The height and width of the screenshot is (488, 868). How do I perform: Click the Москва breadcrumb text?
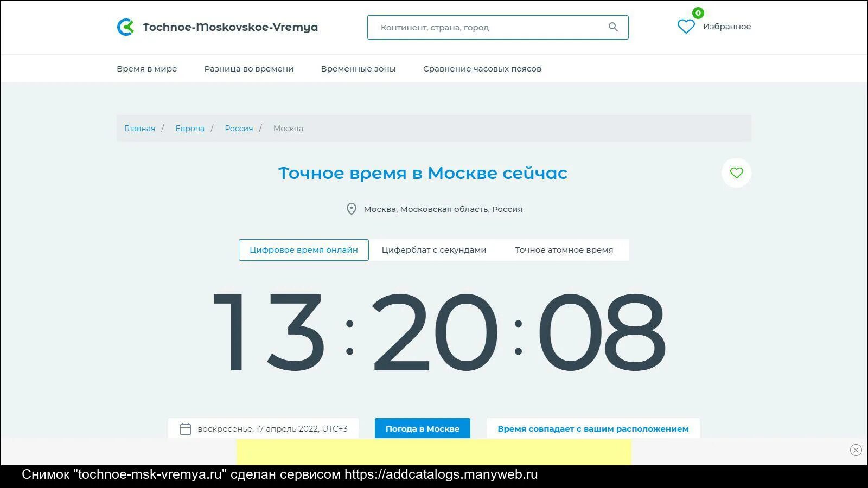click(x=288, y=129)
